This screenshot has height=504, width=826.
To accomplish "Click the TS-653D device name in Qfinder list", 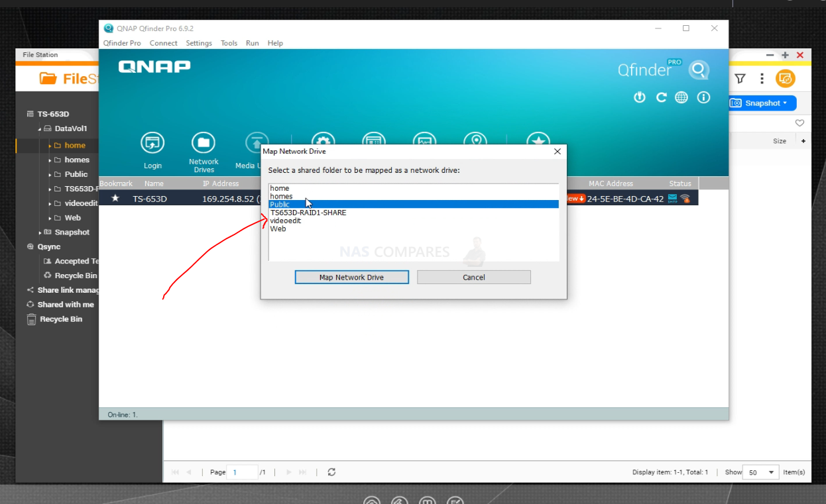I will click(x=150, y=198).
